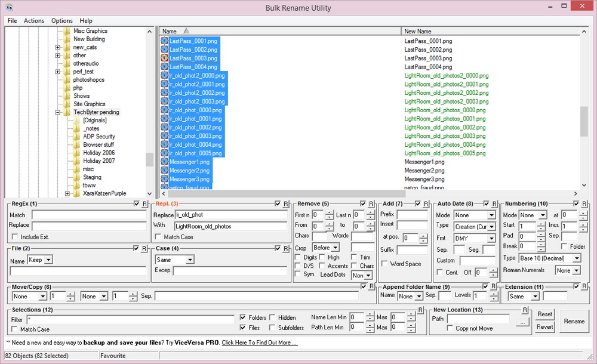Screen dimensions: 597x364
Task: Click the R reset icon for New Location (13)
Action: coord(525,310)
